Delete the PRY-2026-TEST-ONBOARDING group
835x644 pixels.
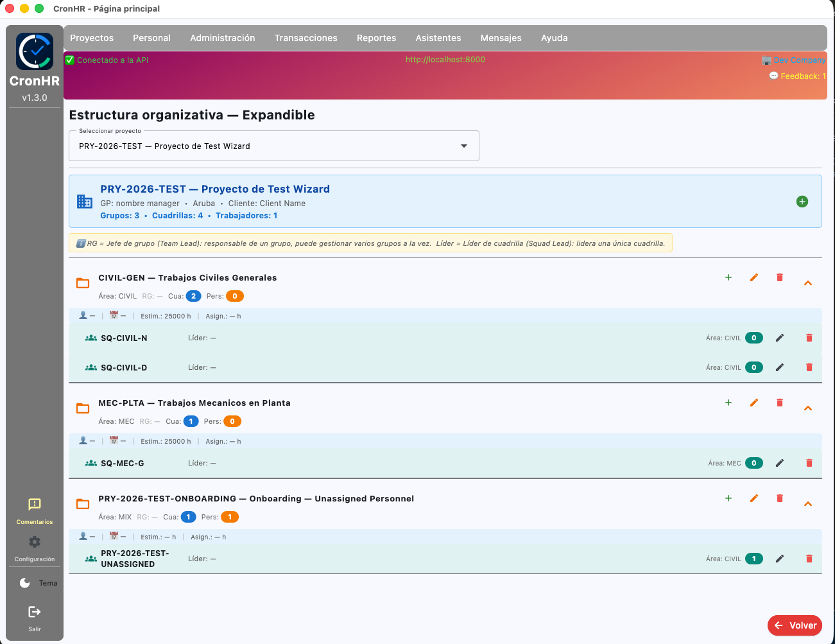tap(780, 498)
